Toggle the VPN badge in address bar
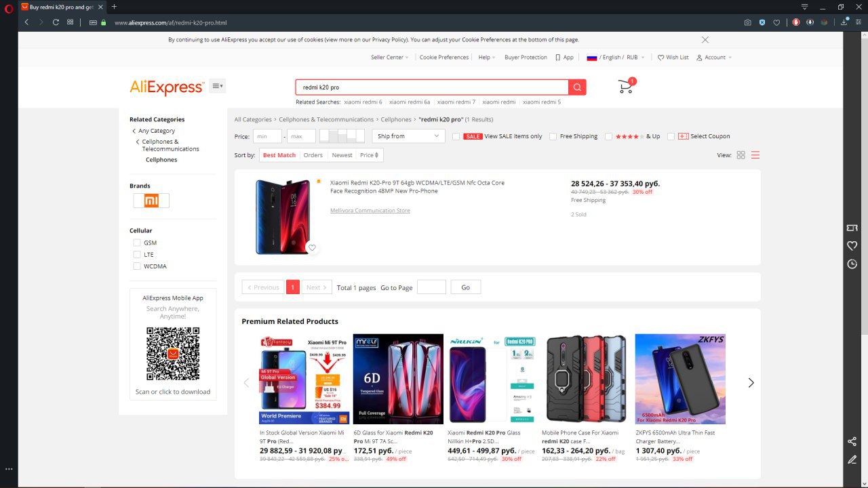The height and width of the screenshot is (488, 868). (x=94, y=22)
